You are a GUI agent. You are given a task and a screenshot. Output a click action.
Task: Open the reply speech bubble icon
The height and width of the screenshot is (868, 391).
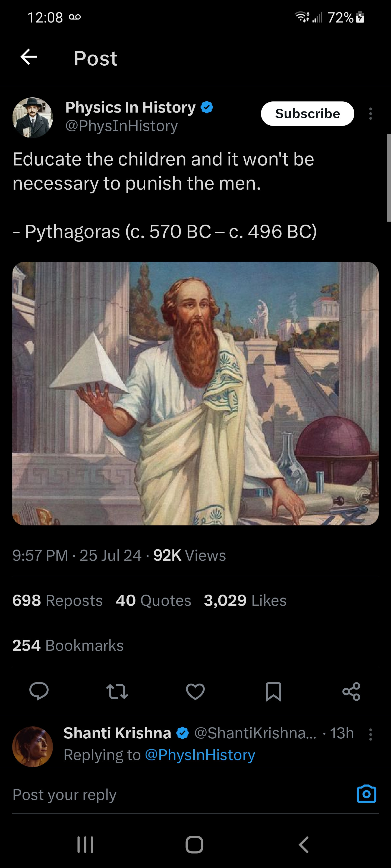(39, 691)
